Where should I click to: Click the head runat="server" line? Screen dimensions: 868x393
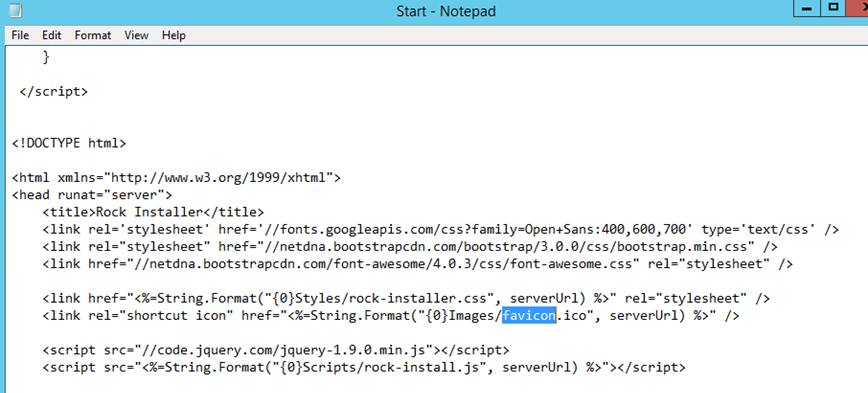pos(92,195)
